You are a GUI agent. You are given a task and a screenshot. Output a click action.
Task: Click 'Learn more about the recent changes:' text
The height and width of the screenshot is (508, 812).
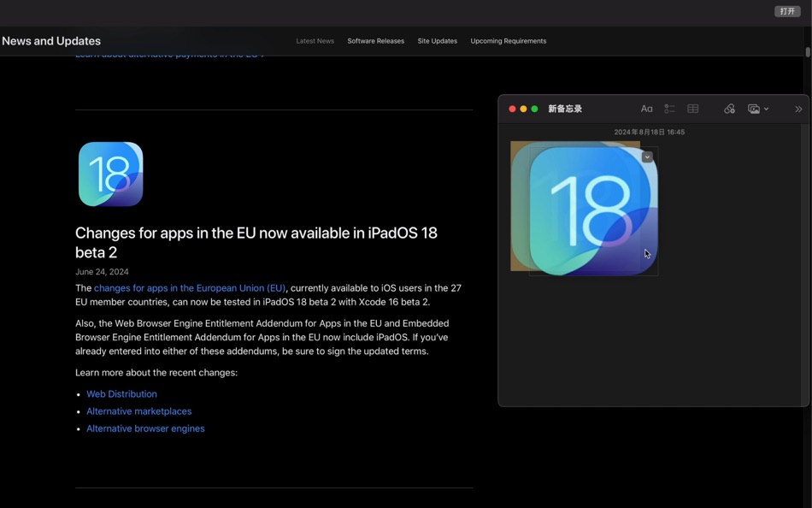click(x=156, y=373)
